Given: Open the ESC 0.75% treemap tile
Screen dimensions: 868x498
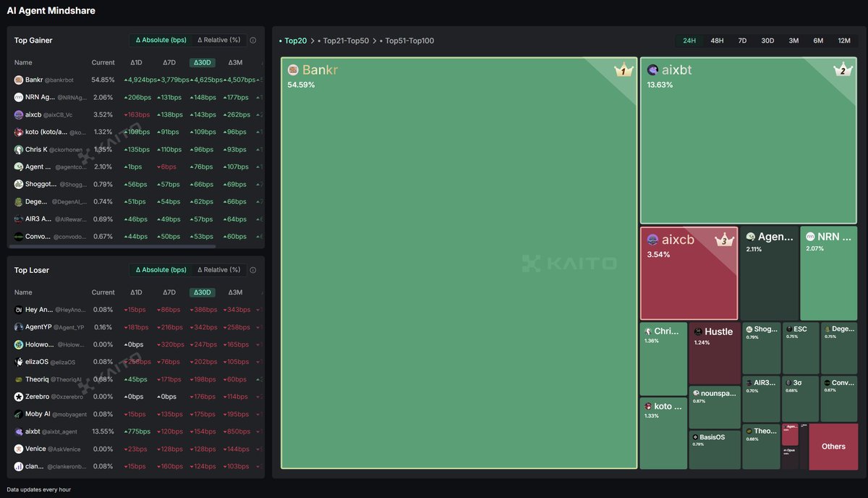Looking at the screenshot, I should [801, 348].
